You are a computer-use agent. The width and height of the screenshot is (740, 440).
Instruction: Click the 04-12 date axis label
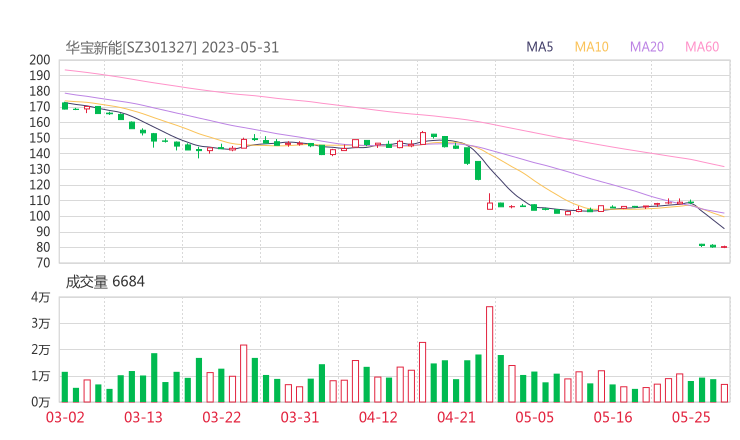pos(378,417)
